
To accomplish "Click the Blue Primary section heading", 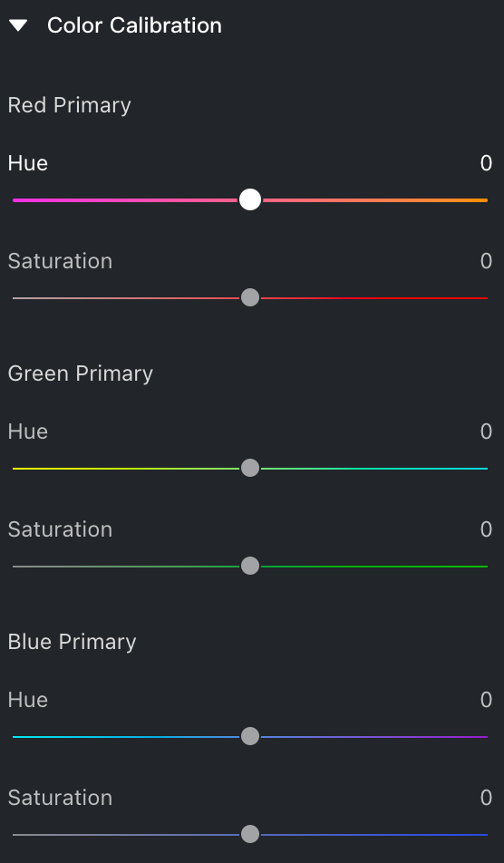I will (x=73, y=643).
